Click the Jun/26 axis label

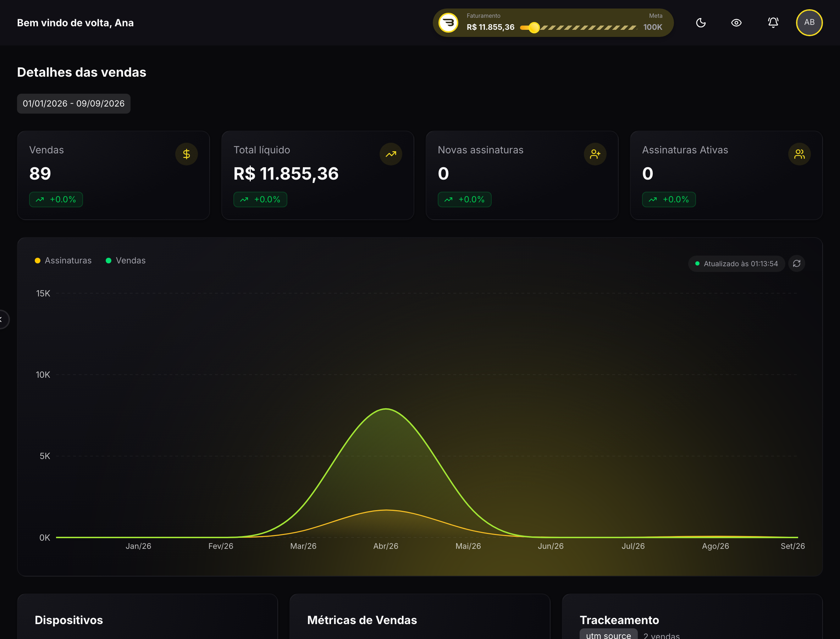551,546
